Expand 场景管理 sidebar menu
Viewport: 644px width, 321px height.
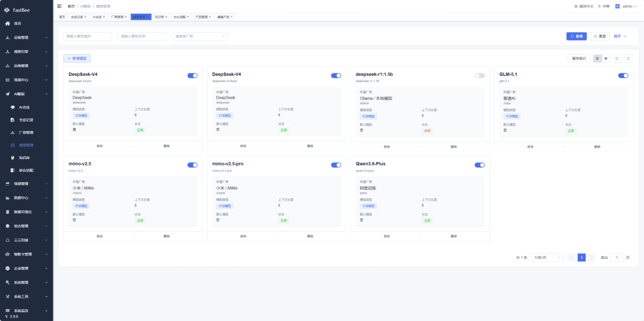(x=26, y=183)
